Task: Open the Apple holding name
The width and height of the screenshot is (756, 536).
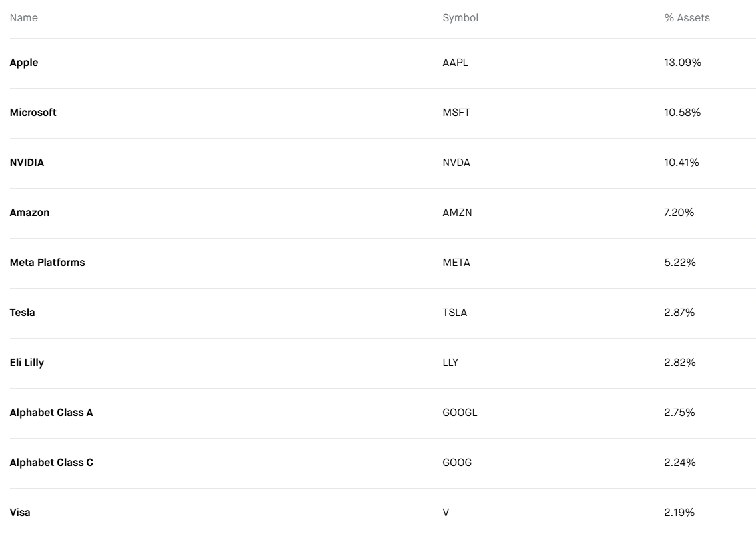Action: pos(23,63)
